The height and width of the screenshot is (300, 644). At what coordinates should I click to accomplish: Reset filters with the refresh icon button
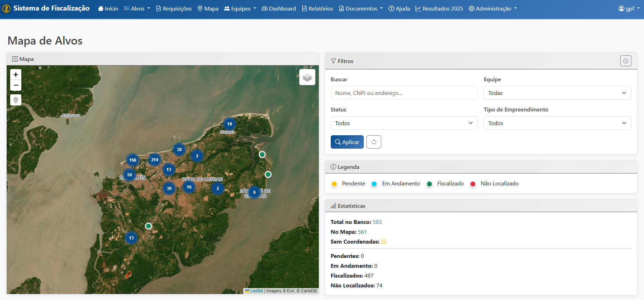(373, 142)
